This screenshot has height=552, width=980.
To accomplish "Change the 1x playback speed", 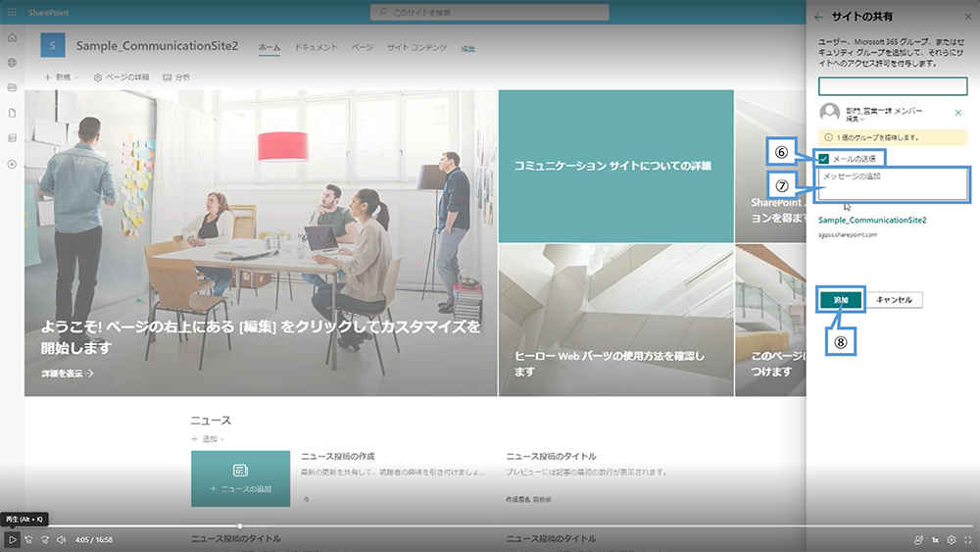I will click(x=935, y=539).
